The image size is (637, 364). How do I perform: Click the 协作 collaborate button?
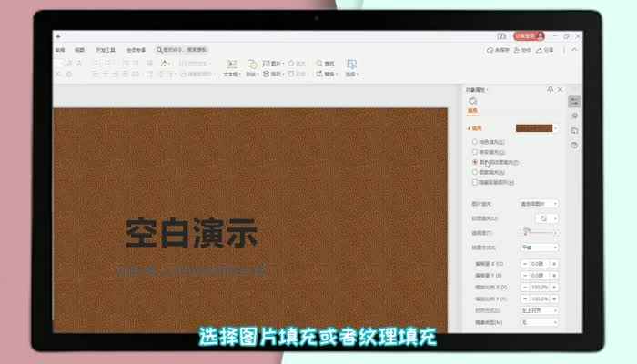523,50
